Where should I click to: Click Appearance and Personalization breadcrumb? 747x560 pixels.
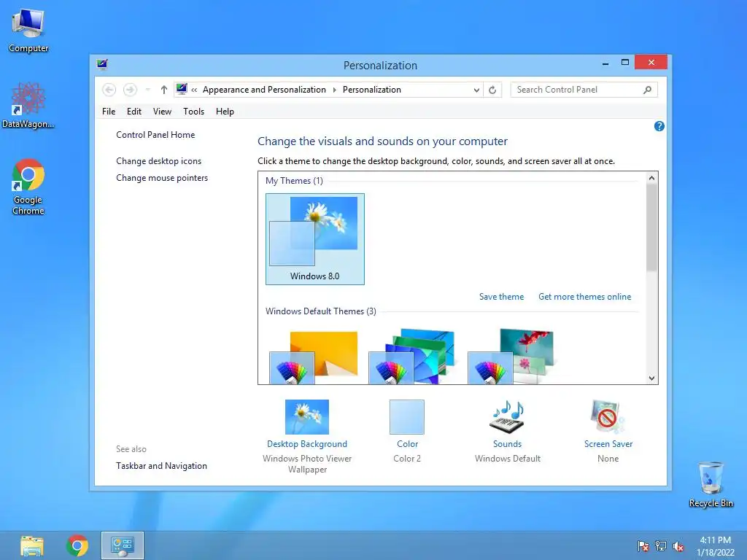pyautogui.click(x=264, y=90)
